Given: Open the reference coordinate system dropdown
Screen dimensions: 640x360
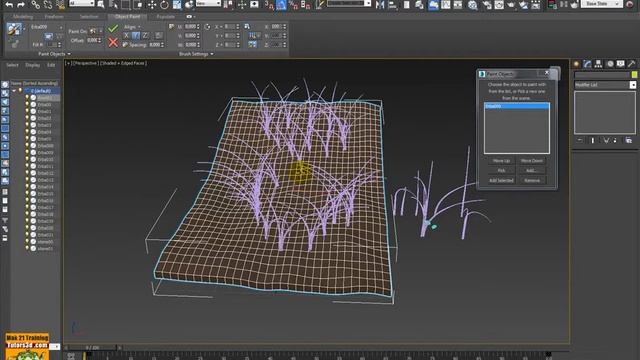Looking at the screenshot, I should click(208, 3).
